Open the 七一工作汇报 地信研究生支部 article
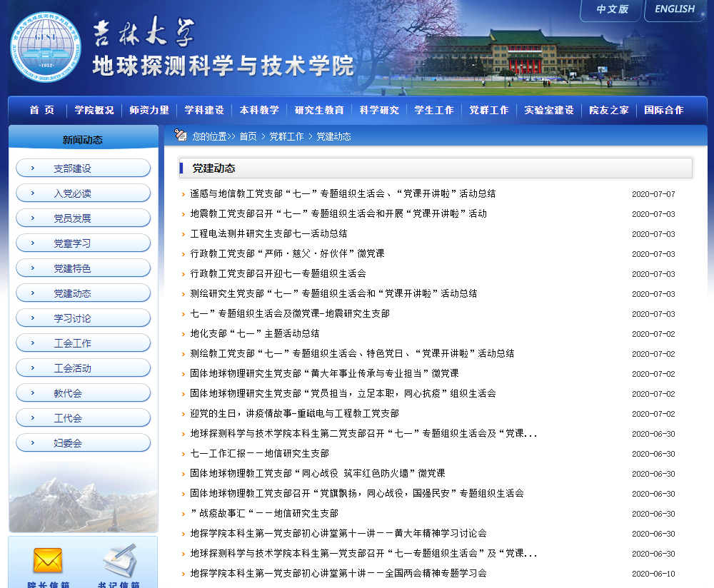This screenshot has width=714, height=588. coord(259,453)
